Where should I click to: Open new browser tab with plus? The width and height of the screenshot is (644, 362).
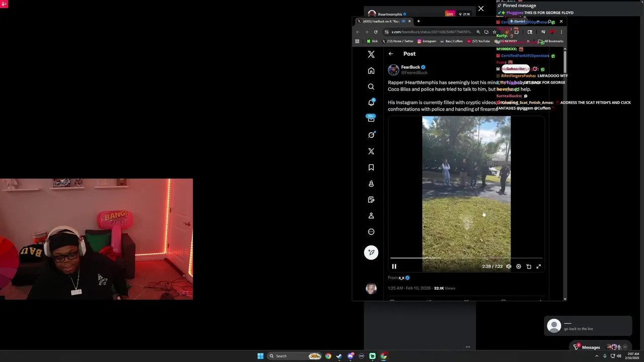(x=418, y=21)
